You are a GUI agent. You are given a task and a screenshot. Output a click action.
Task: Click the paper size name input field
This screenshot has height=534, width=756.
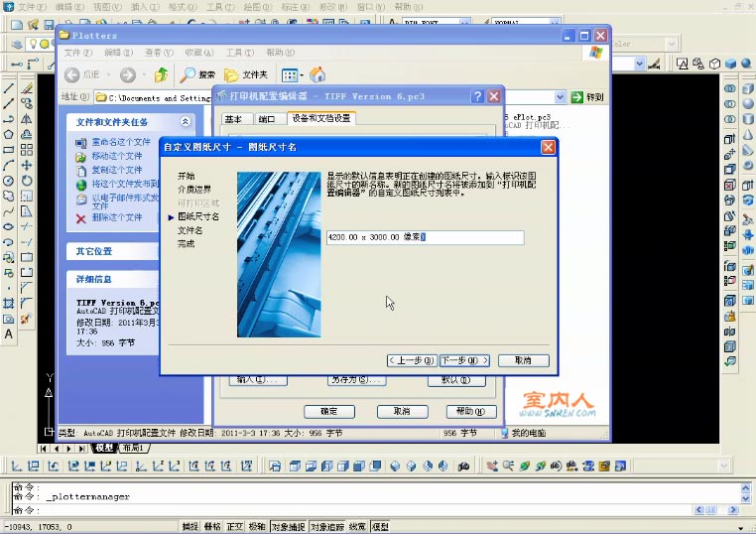[426, 237]
